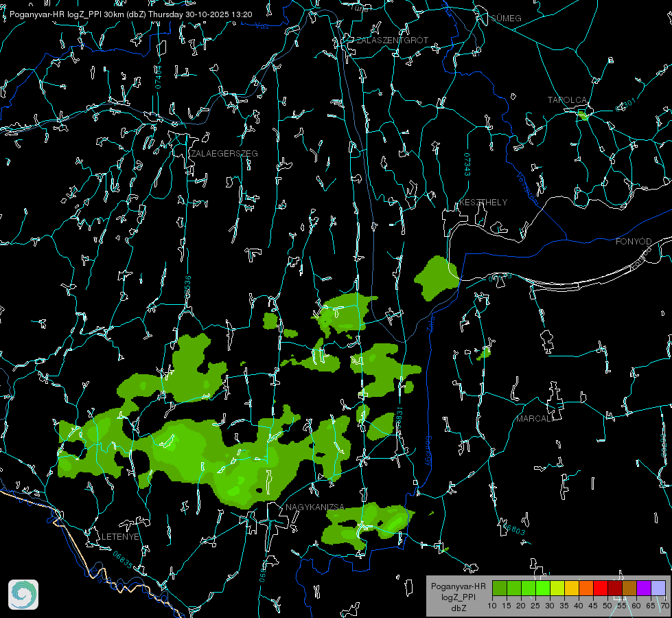This screenshot has width=672, height=618.
Task: Select the MARCALI town label
Action: pyautogui.click(x=535, y=419)
